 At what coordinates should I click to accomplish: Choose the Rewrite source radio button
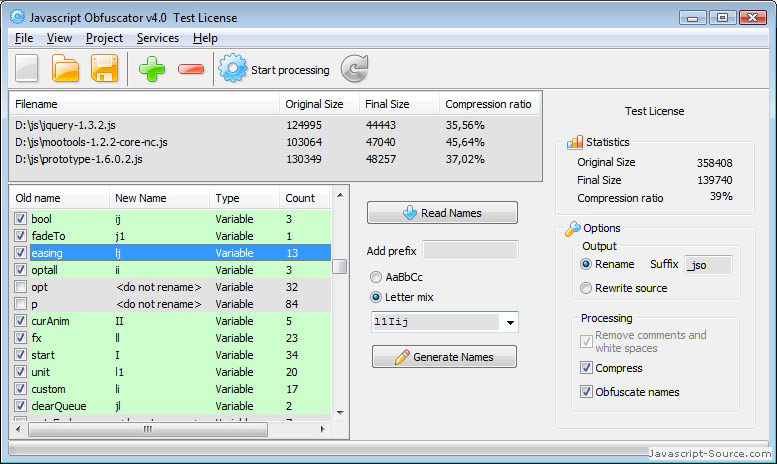click(586, 288)
